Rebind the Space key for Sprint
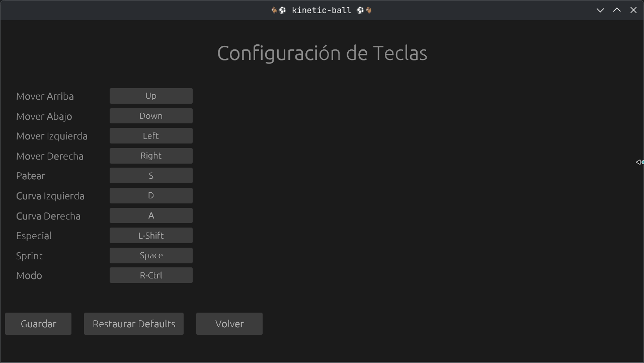Viewport: 644px width, 363px height. click(151, 255)
